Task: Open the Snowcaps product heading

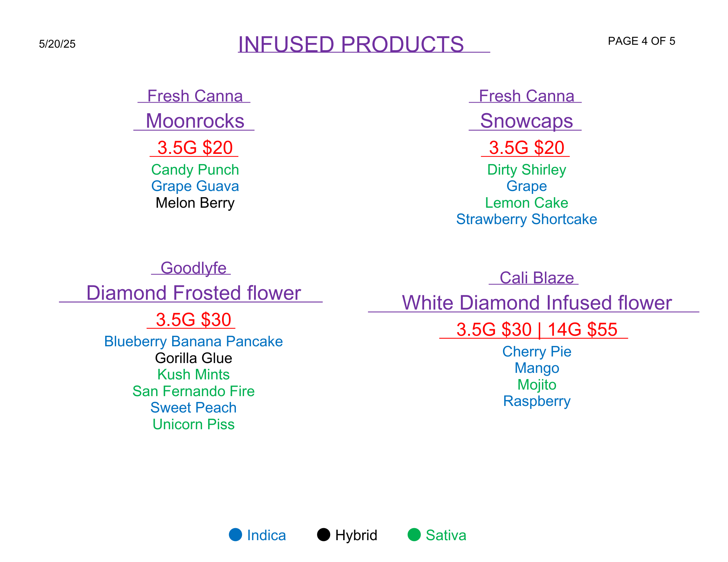Action: (526, 121)
